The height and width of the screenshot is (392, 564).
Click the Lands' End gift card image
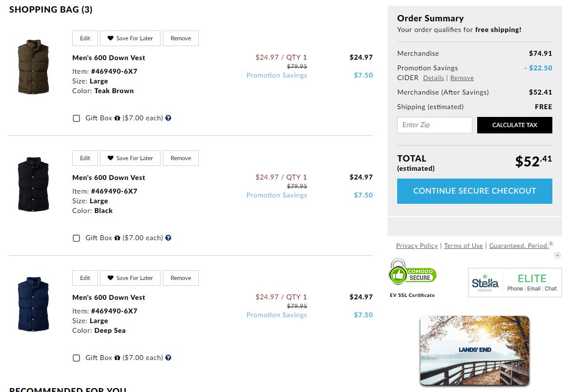pyautogui.click(x=474, y=350)
